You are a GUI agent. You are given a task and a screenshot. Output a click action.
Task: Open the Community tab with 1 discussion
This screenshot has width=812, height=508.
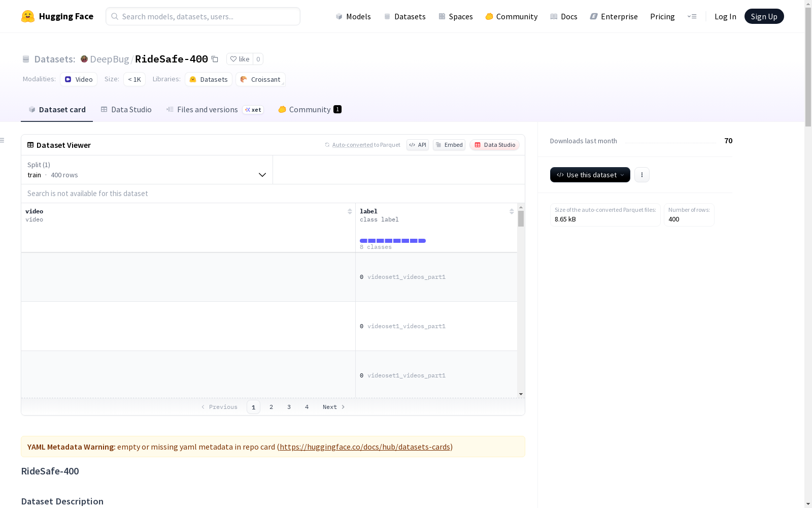point(310,109)
